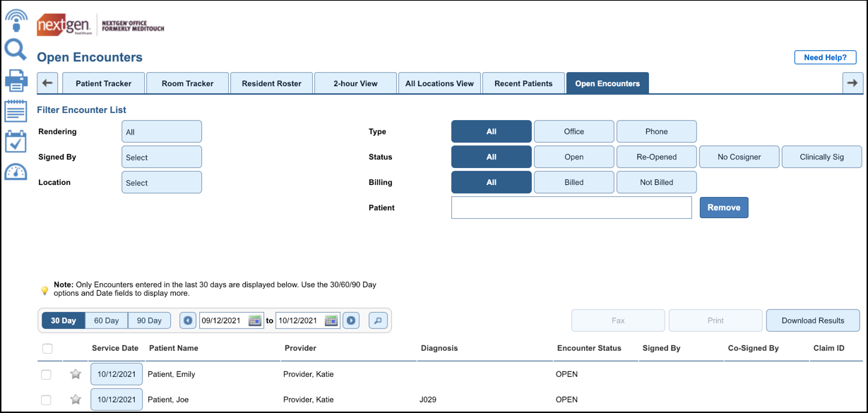Select the calendar checklist icon in the sidebar
Screen dimensions: 868x413
coord(15,140)
